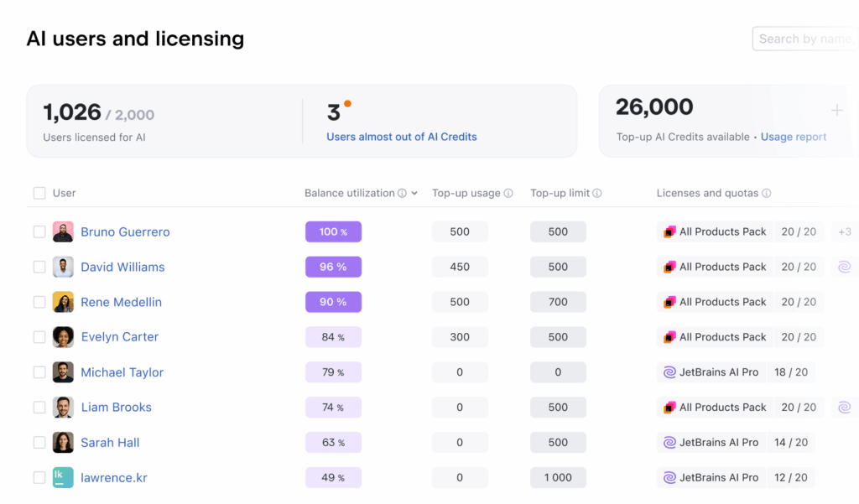Click info icon next to Balance utilization
859x504 pixels.
pos(402,193)
